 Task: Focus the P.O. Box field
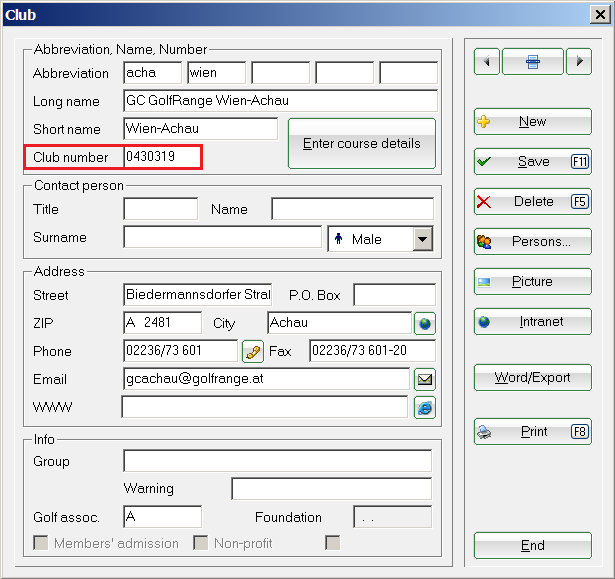[x=395, y=295]
